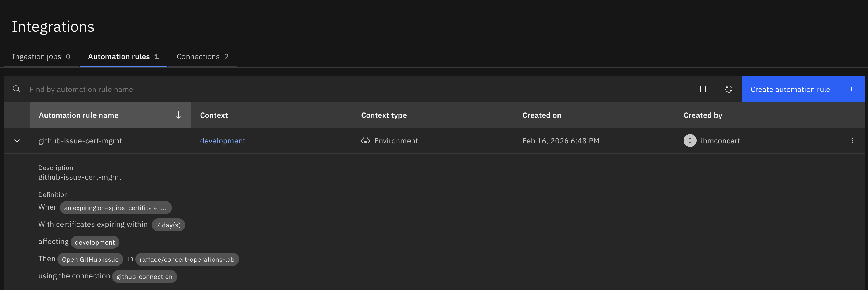Open the row overflow menu (three dots)

852,141
